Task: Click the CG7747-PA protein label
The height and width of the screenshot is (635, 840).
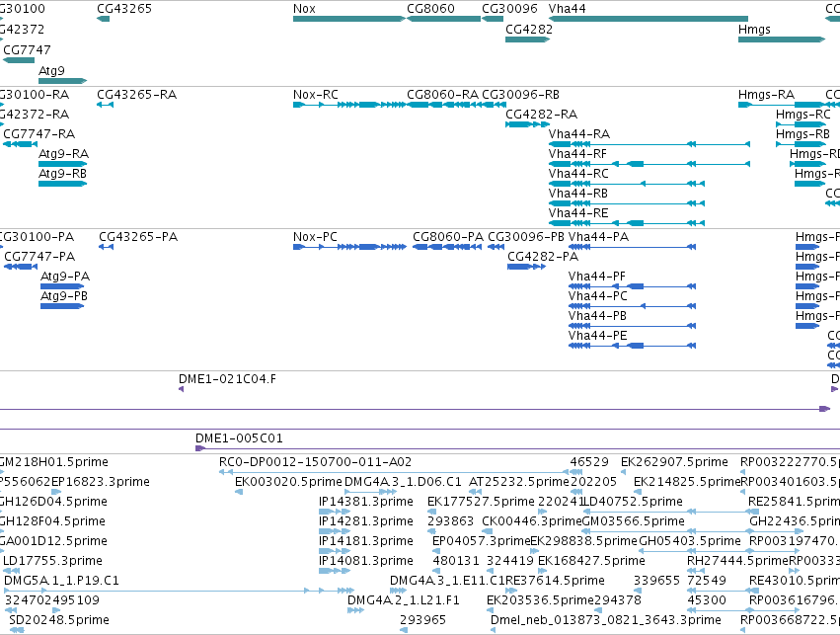Action: tap(39, 257)
